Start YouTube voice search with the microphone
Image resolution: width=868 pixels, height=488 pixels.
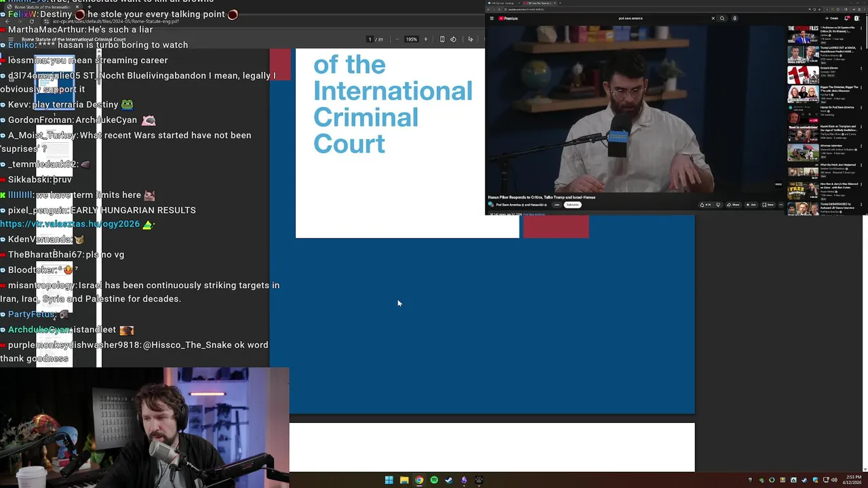[x=734, y=18]
